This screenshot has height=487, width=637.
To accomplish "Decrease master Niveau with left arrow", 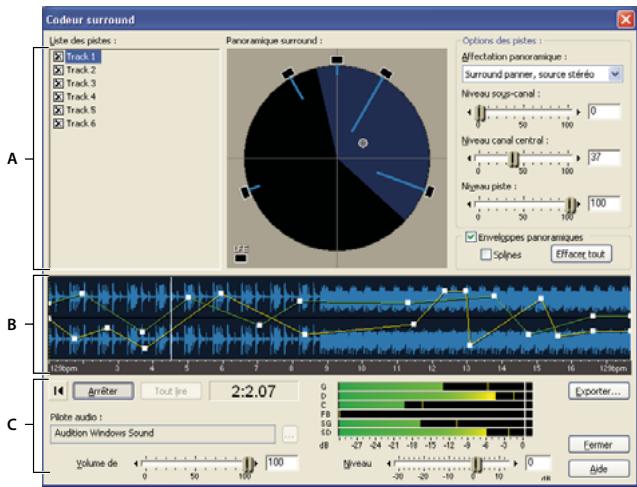I will point(389,463).
